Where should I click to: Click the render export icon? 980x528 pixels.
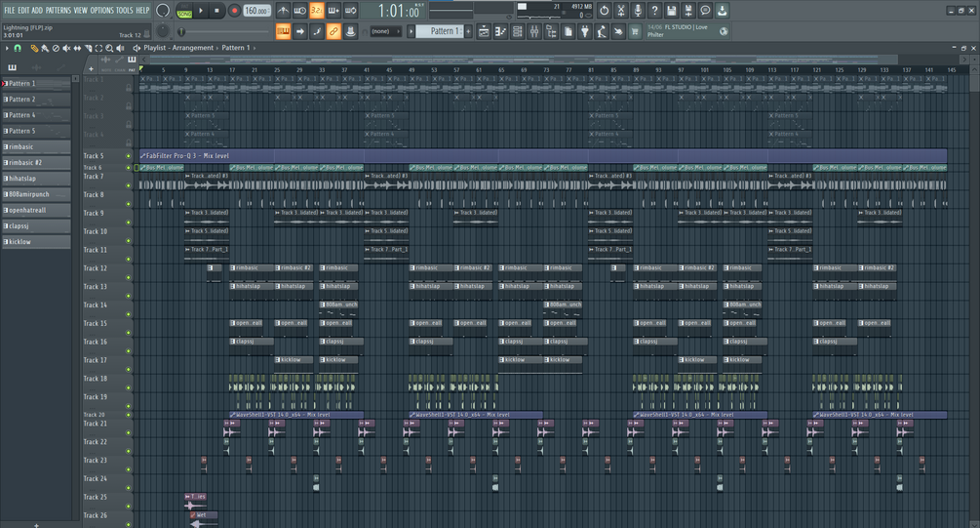(688, 11)
